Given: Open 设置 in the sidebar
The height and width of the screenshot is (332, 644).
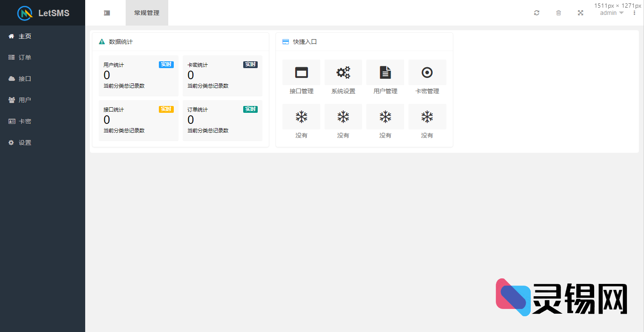Looking at the screenshot, I should coord(25,143).
